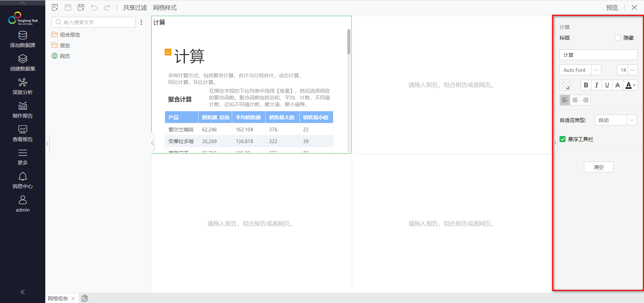Open the 网格样式 menu
Screen dimensions: 644x303
(x=165, y=7)
